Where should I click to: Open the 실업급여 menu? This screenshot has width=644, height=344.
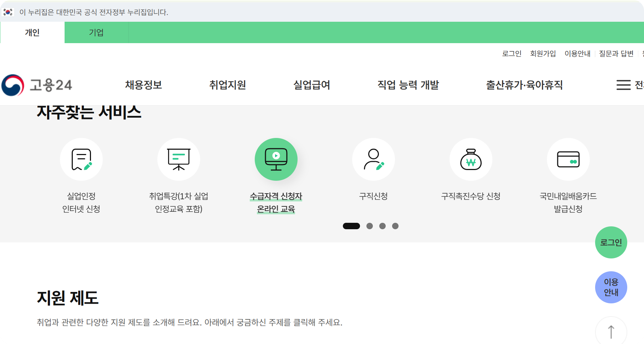coord(311,85)
